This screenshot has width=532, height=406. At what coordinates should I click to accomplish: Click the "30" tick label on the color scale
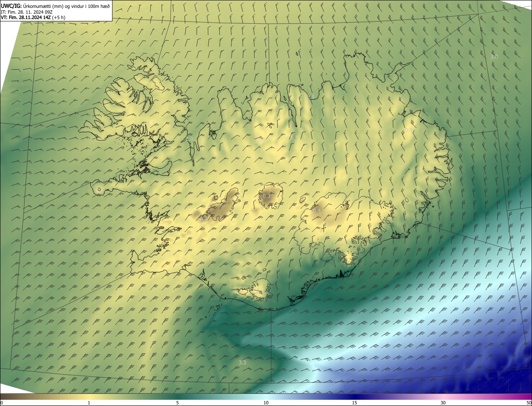[443, 403]
